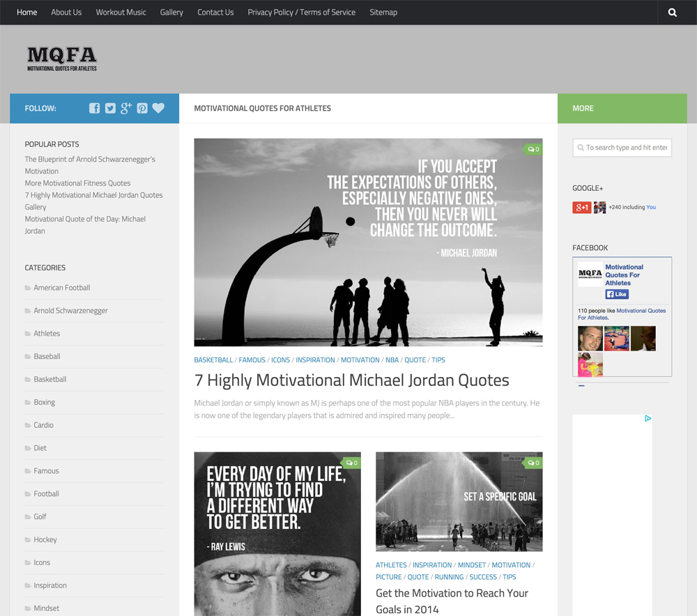Click BASKETBALL tag under featured post
This screenshot has width=697, height=616.
click(x=213, y=360)
